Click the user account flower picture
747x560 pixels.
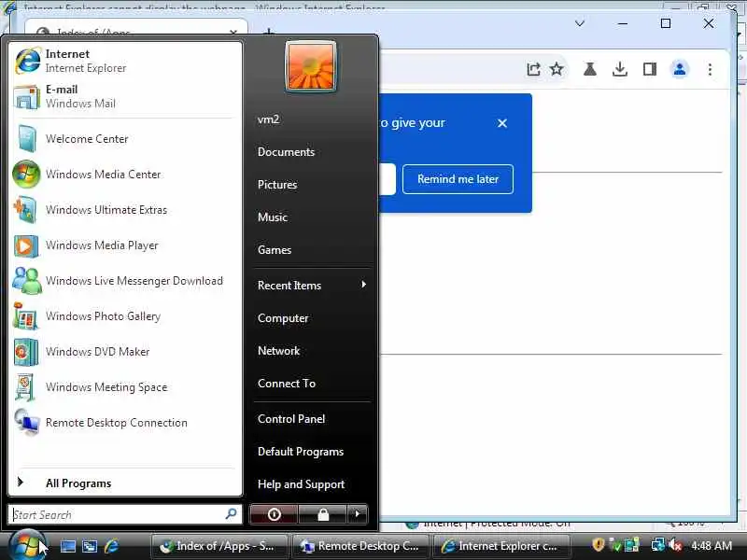pyautogui.click(x=311, y=65)
